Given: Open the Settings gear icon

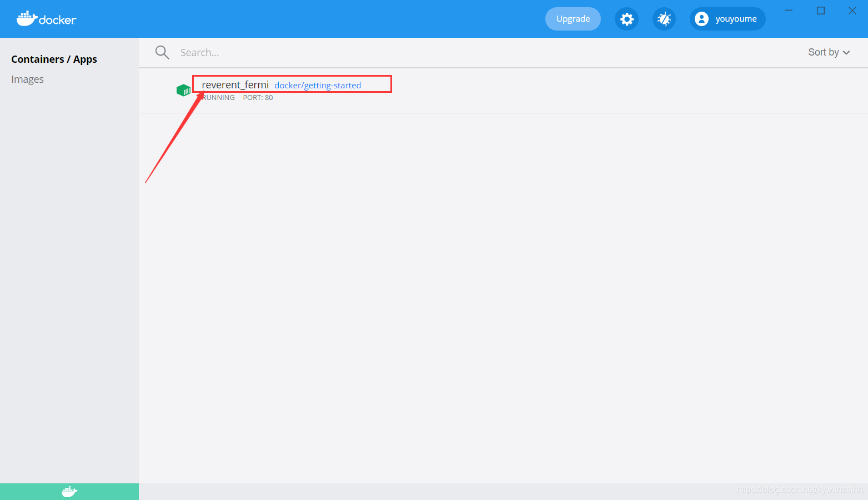Looking at the screenshot, I should coord(626,19).
